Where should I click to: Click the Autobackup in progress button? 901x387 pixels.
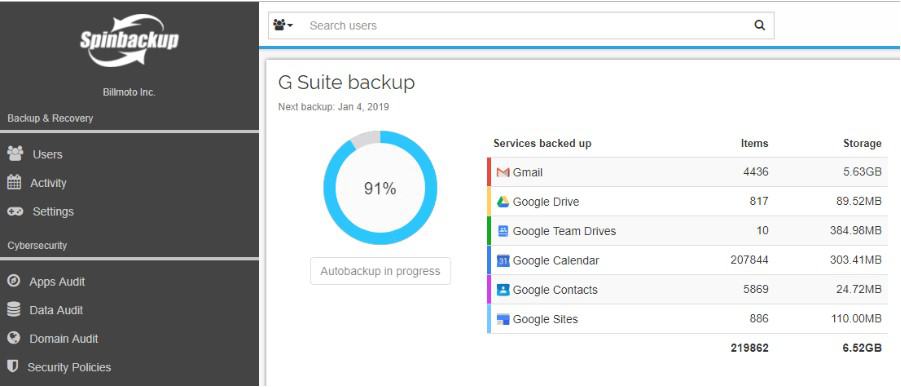[x=380, y=271]
